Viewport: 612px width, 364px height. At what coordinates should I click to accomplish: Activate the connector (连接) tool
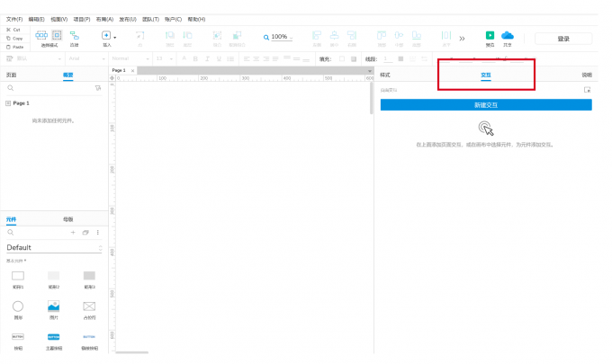tap(74, 36)
